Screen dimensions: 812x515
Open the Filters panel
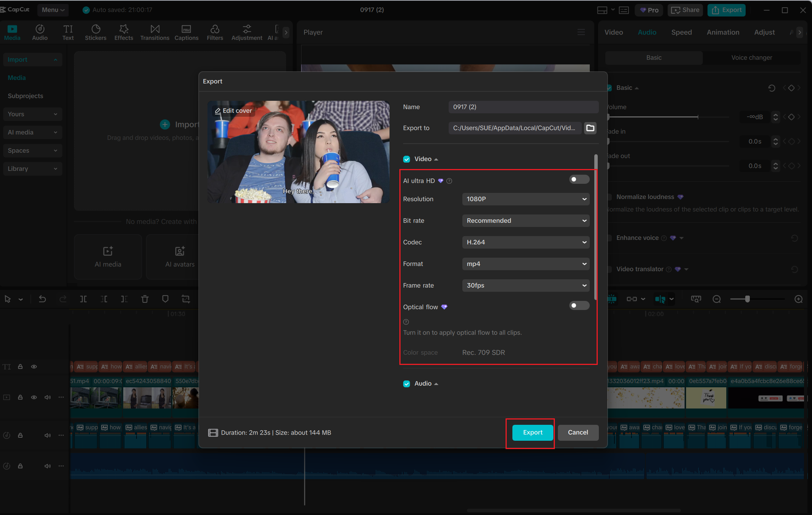[x=215, y=32]
